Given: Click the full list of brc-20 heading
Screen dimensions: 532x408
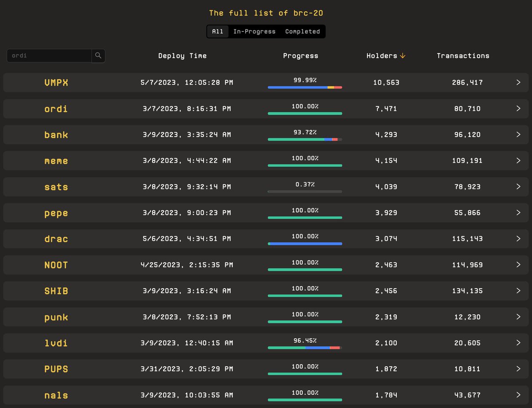Looking at the screenshot, I should (266, 13).
